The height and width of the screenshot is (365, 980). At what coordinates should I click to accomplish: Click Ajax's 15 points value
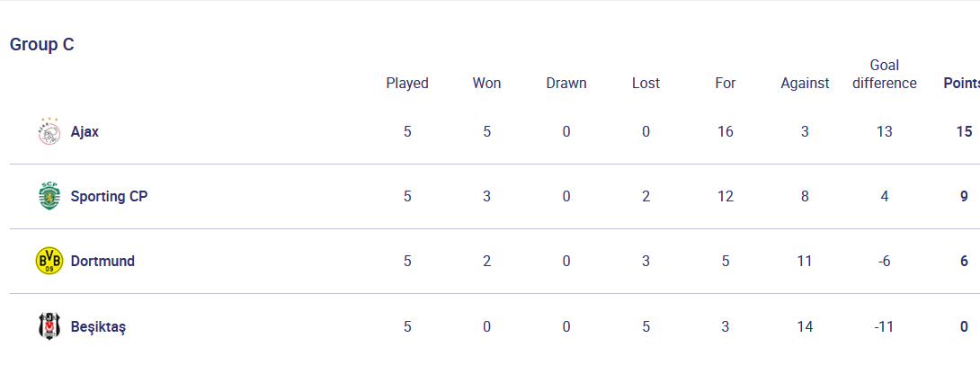(x=964, y=132)
